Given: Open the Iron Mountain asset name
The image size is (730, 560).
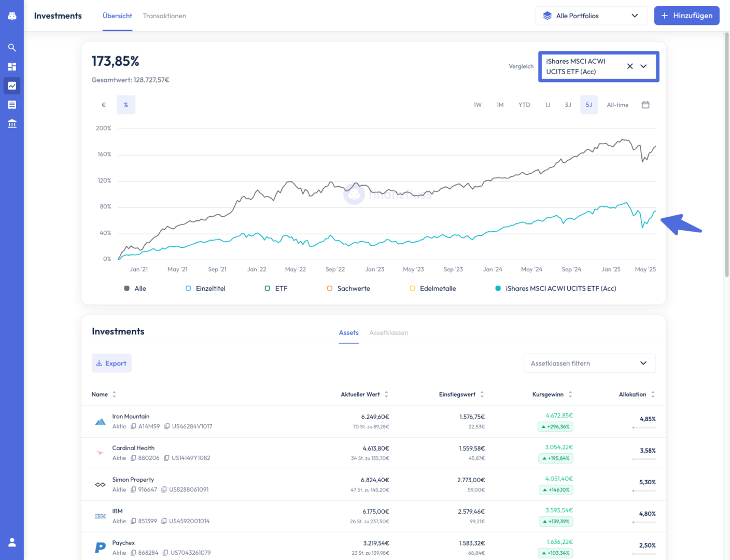Looking at the screenshot, I should click(x=131, y=416).
